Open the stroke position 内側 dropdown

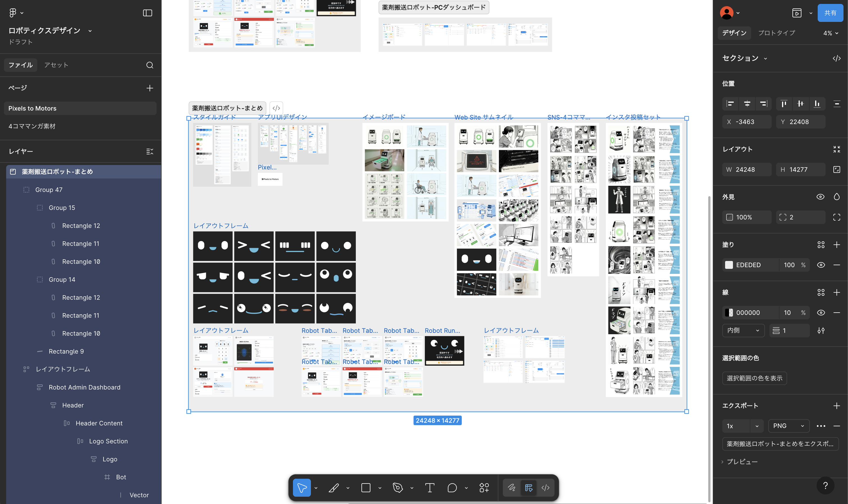coord(743,331)
